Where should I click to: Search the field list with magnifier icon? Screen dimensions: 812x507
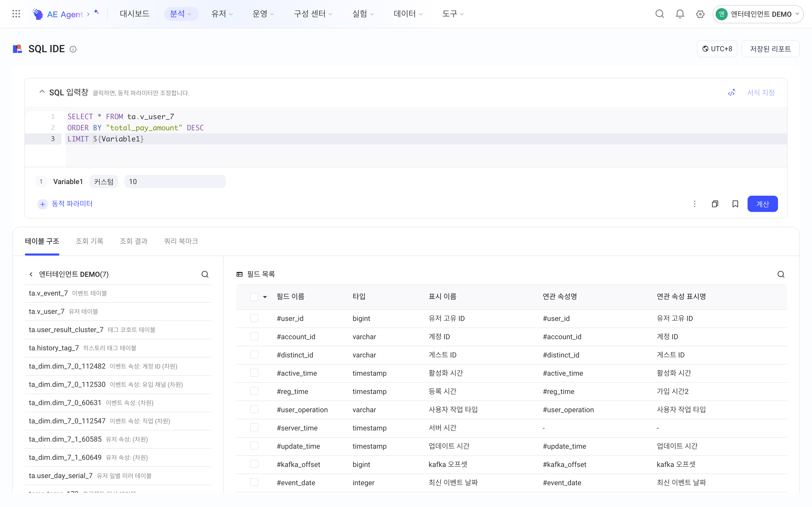[781, 274]
